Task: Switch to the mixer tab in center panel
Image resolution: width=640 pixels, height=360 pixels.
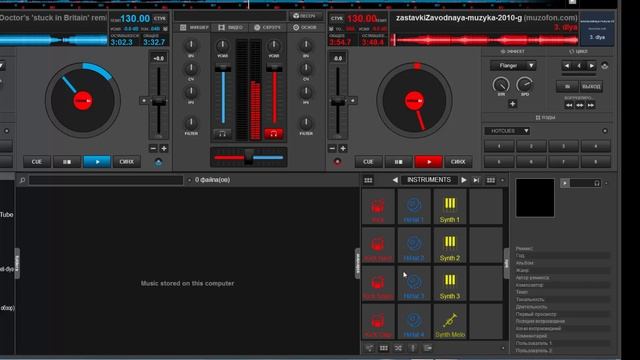Action: tap(194, 27)
